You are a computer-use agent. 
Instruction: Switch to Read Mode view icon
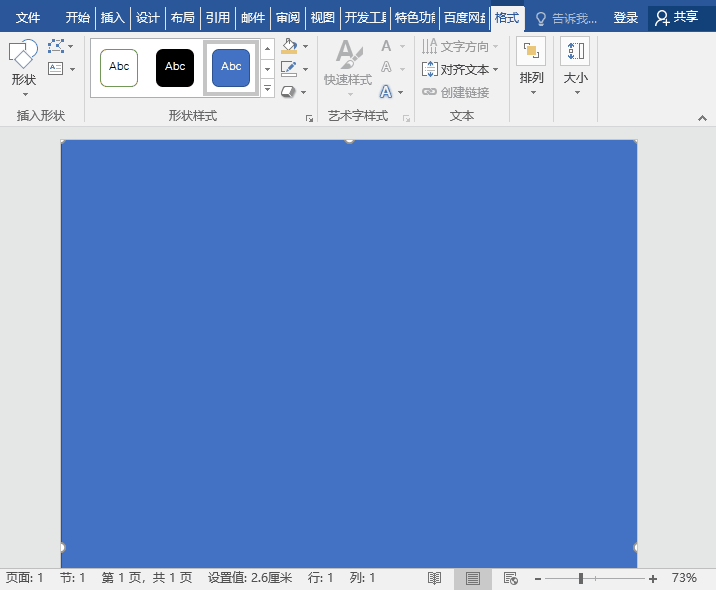pos(434,579)
